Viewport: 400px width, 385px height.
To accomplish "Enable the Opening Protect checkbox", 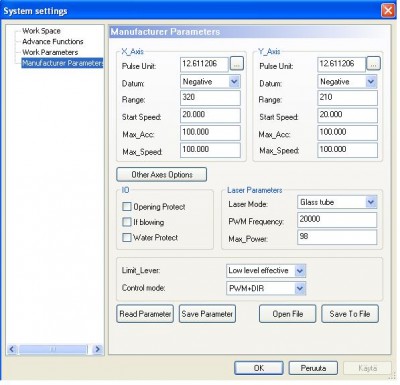I will pos(127,206).
